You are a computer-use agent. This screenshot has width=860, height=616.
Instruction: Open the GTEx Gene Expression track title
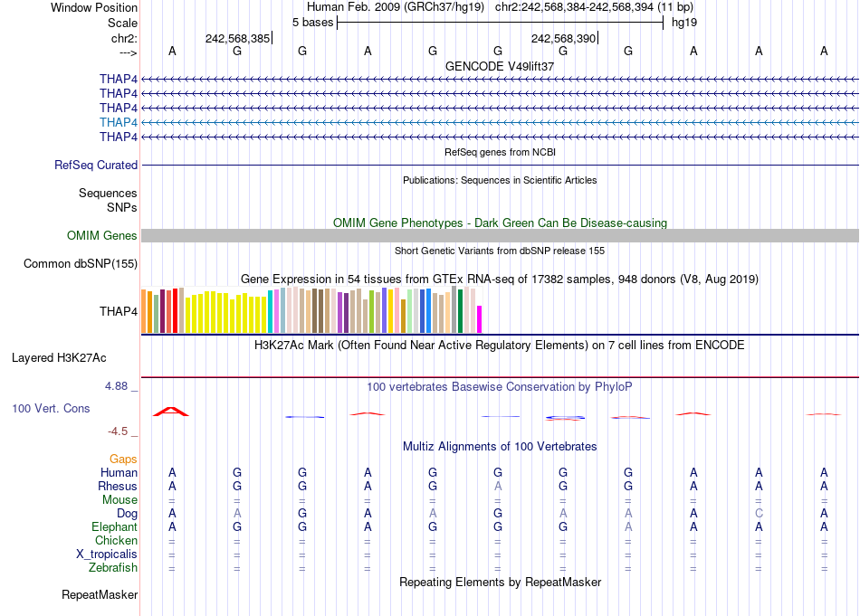point(500,279)
